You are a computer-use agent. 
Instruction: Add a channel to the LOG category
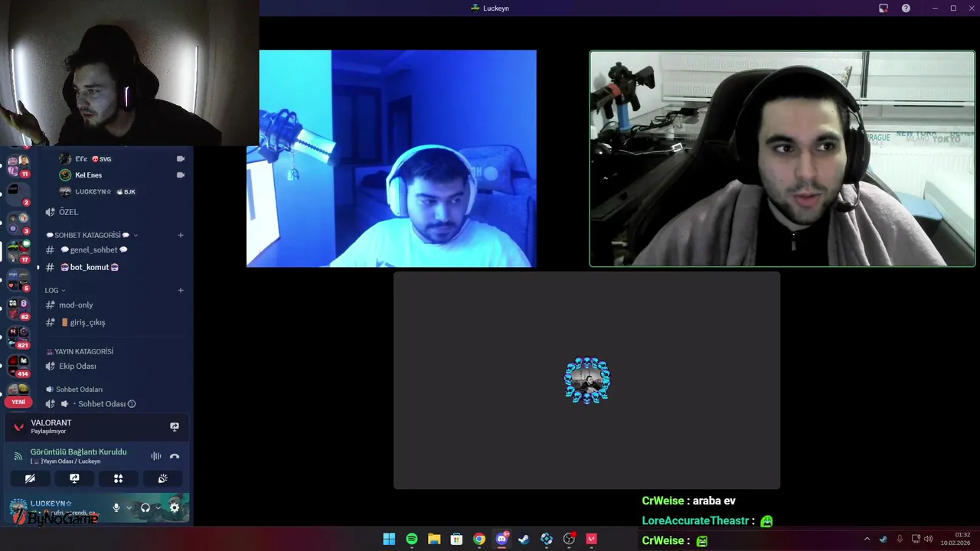[x=181, y=290]
